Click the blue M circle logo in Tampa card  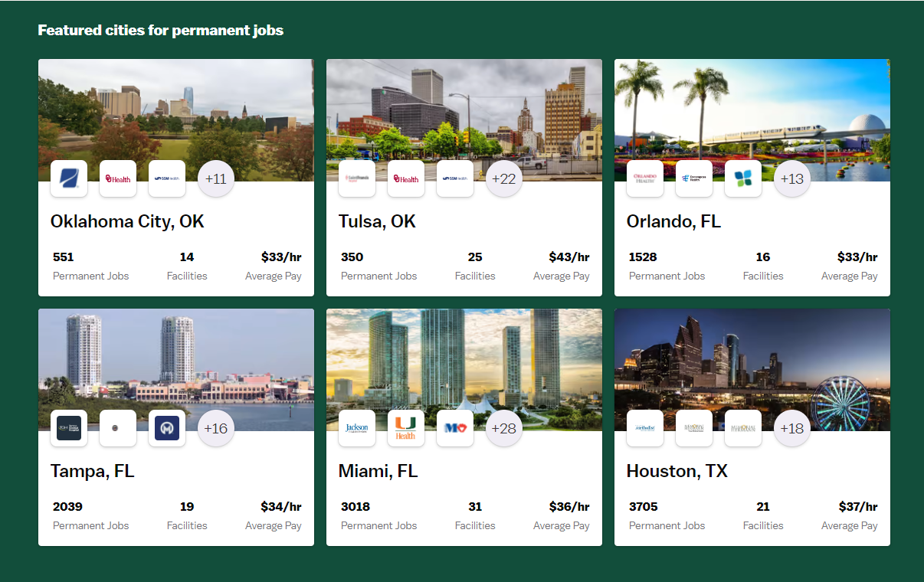click(167, 428)
